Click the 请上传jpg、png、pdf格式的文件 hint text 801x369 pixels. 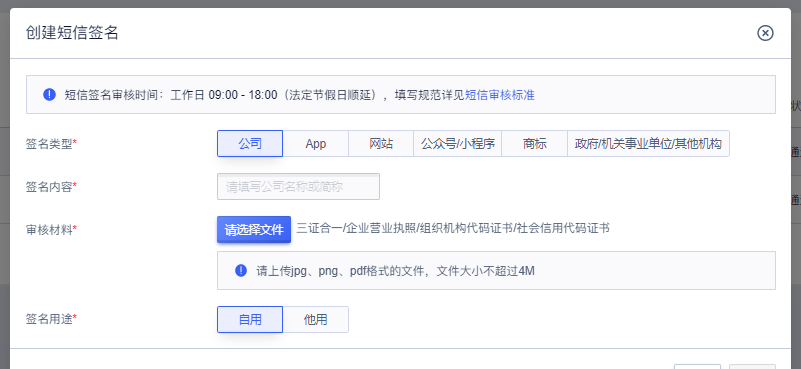(395, 271)
